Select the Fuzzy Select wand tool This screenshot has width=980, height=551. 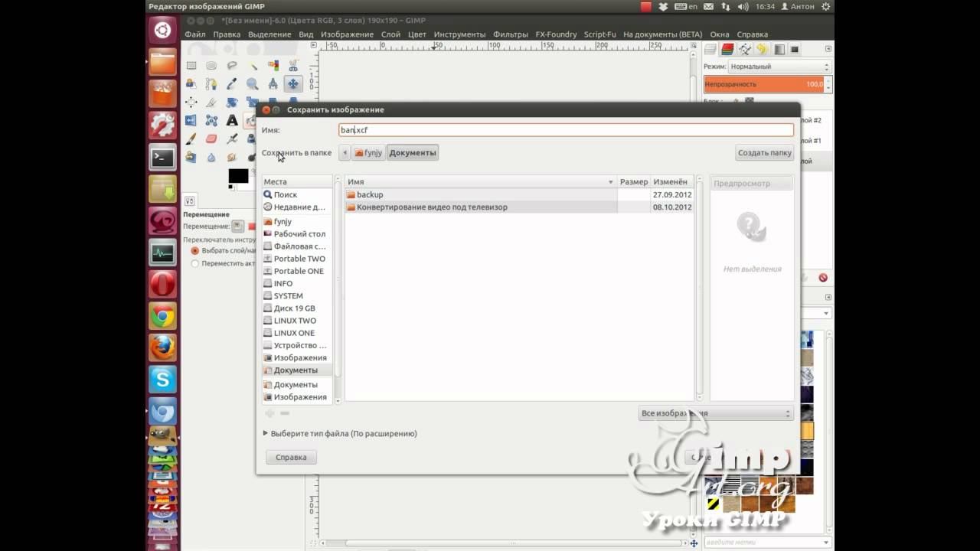click(x=252, y=66)
